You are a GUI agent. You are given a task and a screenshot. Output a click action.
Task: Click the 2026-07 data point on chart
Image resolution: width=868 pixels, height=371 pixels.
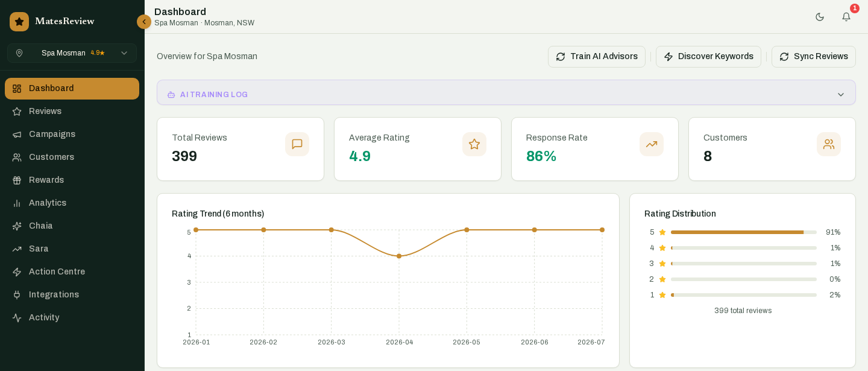pos(602,230)
